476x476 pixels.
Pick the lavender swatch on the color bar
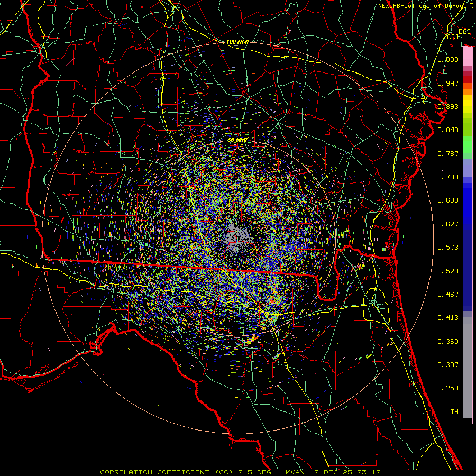467,168
